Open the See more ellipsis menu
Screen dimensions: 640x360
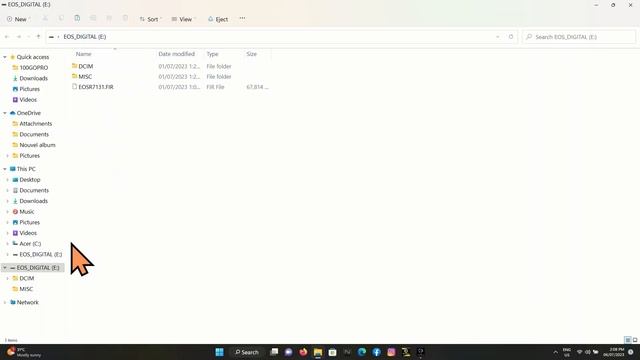pos(242,19)
